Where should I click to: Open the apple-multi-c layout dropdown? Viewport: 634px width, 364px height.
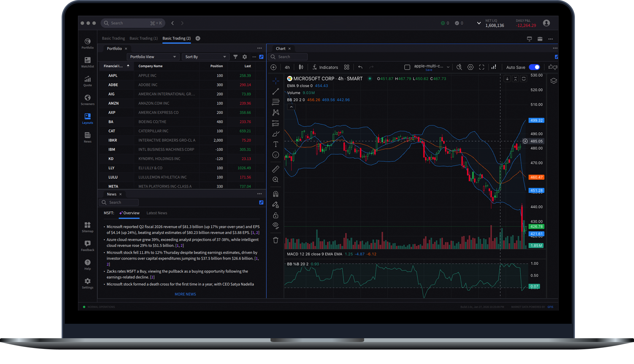448,67
